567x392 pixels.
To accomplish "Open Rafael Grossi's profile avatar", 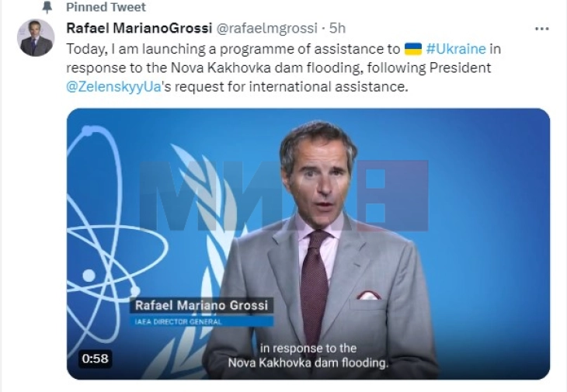I will coord(36,38).
